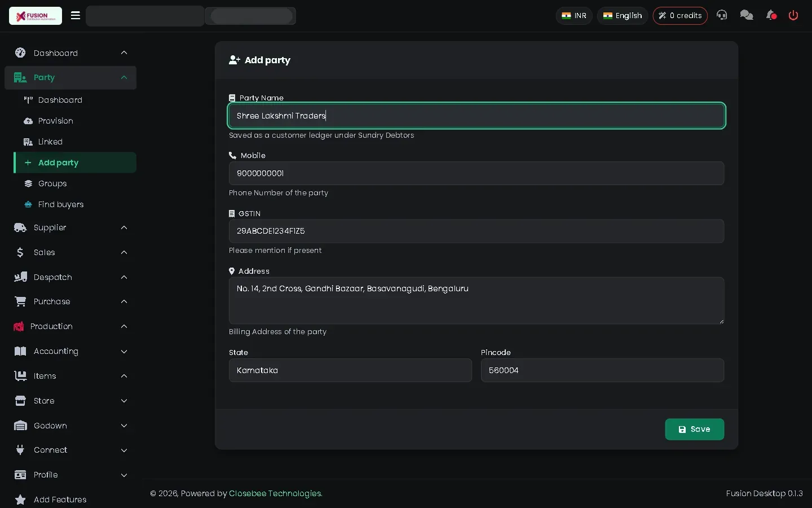The image size is (812, 508).
Task: Open the support headset icon
Action: coord(722,15)
